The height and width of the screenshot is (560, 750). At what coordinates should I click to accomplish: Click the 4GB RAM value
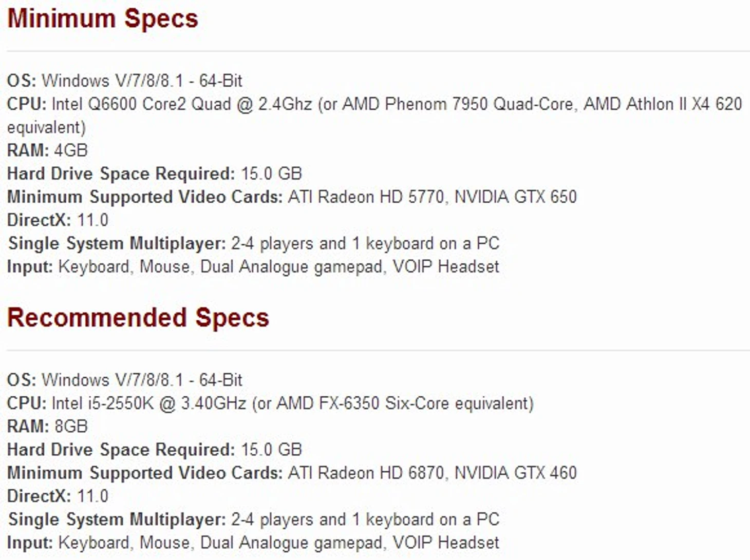tap(71, 150)
